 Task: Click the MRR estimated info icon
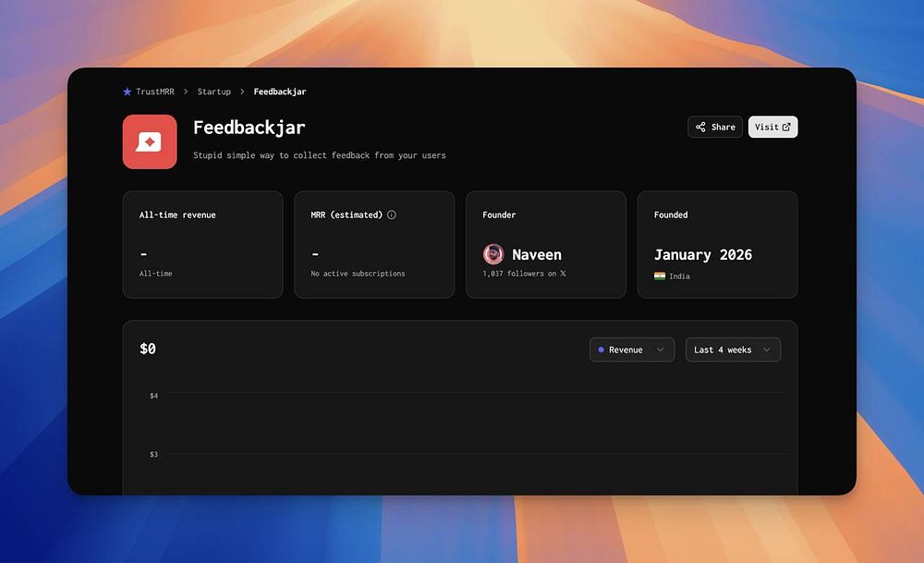(391, 214)
